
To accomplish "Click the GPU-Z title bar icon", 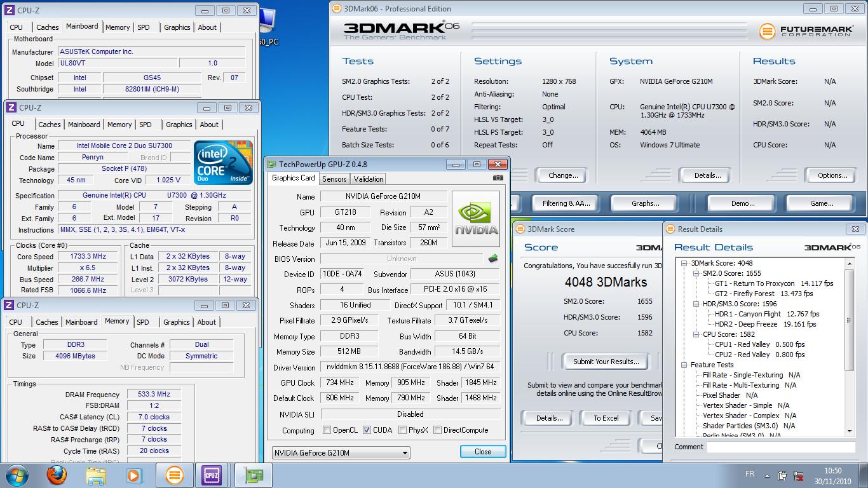I will 272,164.
